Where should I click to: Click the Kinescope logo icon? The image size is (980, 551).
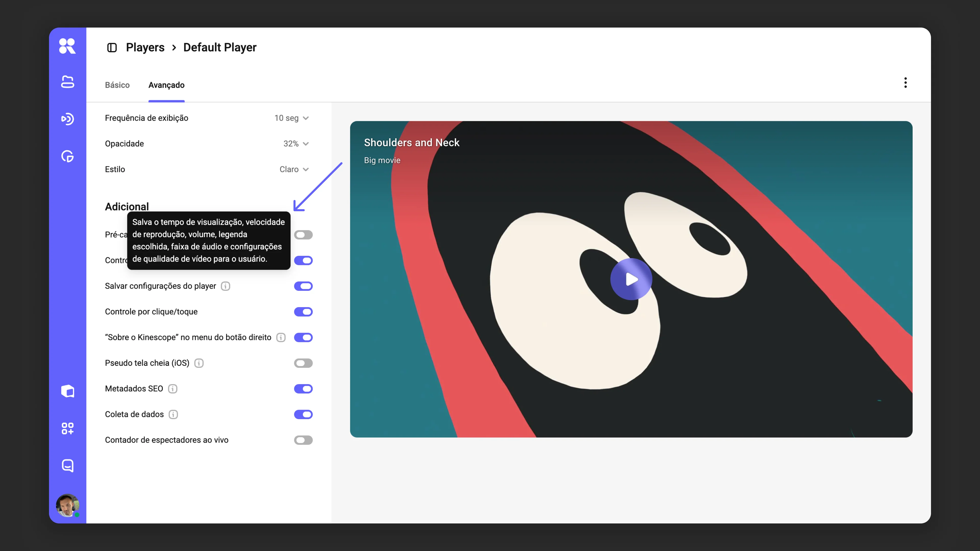pyautogui.click(x=67, y=46)
